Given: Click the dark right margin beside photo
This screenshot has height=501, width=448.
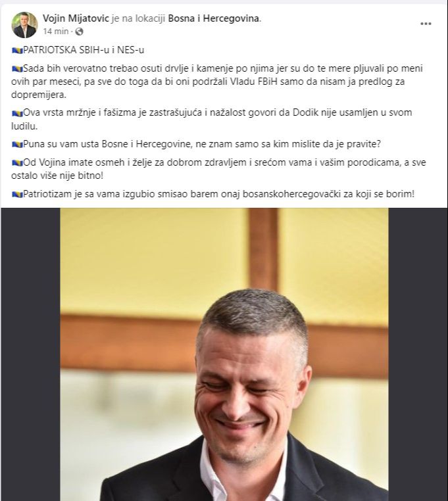Looking at the screenshot, I should pyautogui.click(x=418, y=354).
